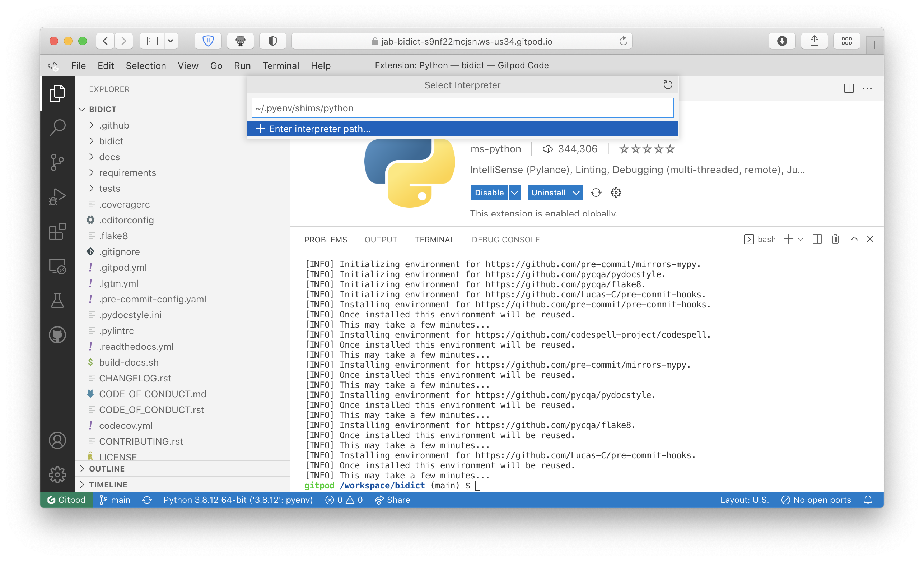This screenshot has height=561, width=924.
Task: Reload the page in Safari
Action: click(623, 41)
